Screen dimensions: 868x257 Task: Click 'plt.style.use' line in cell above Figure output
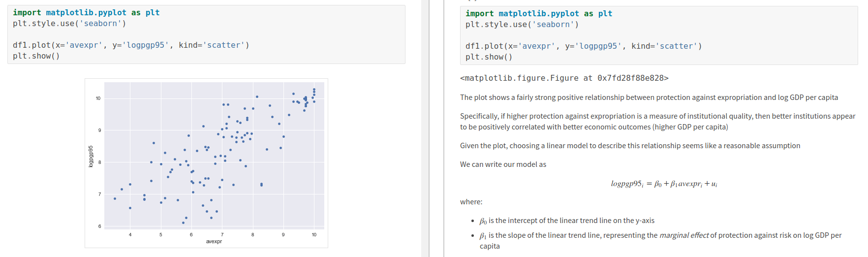click(522, 25)
